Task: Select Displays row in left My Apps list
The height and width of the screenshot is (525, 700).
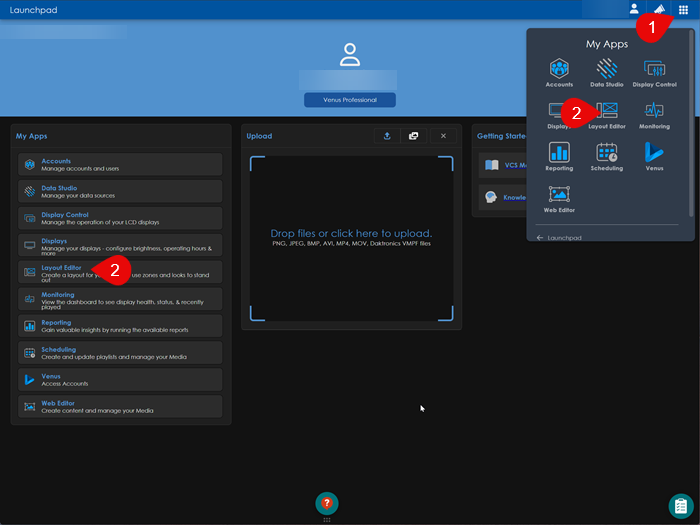Action: point(119,245)
